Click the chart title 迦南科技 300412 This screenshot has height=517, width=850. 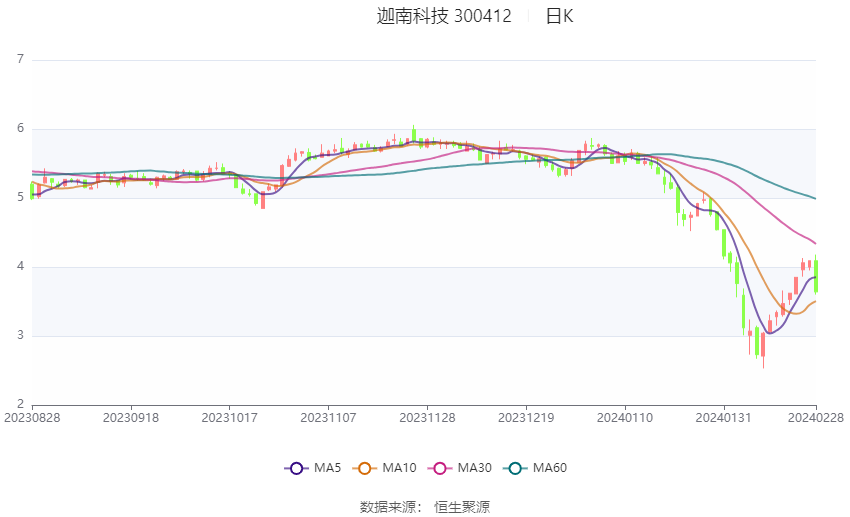click(443, 16)
